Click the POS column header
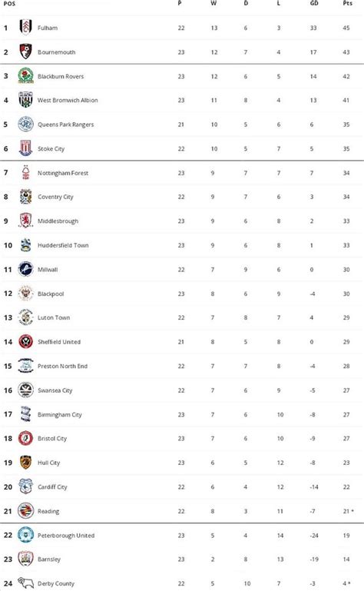 point(9,3)
